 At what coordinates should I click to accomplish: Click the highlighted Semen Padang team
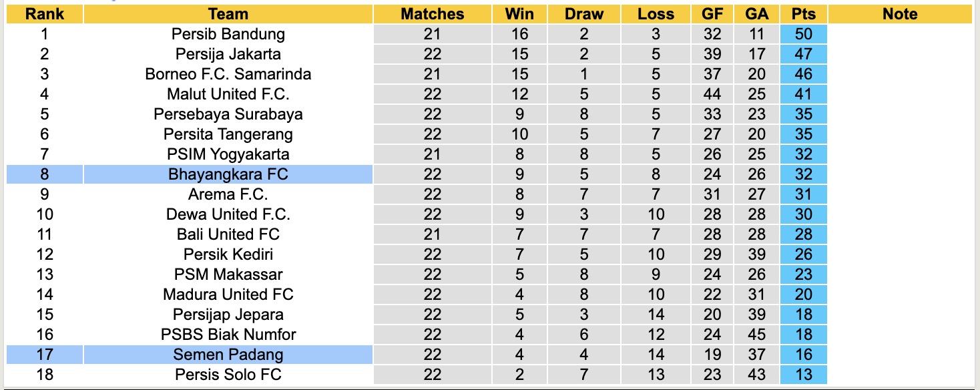[228, 355]
